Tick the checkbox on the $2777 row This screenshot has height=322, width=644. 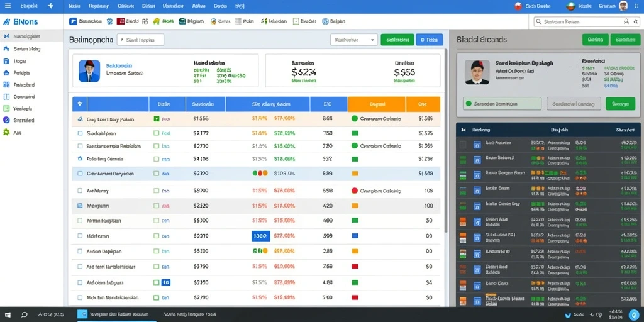click(80, 133)
